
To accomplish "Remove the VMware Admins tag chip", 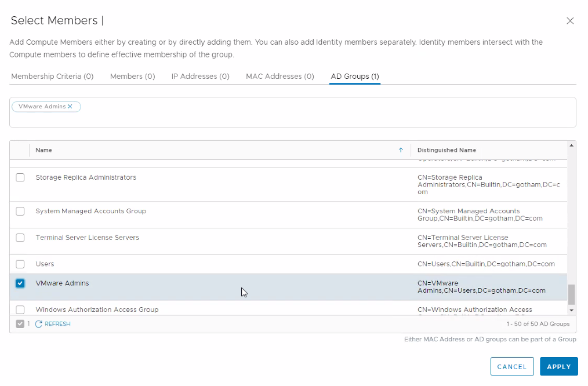I will 70,107.
